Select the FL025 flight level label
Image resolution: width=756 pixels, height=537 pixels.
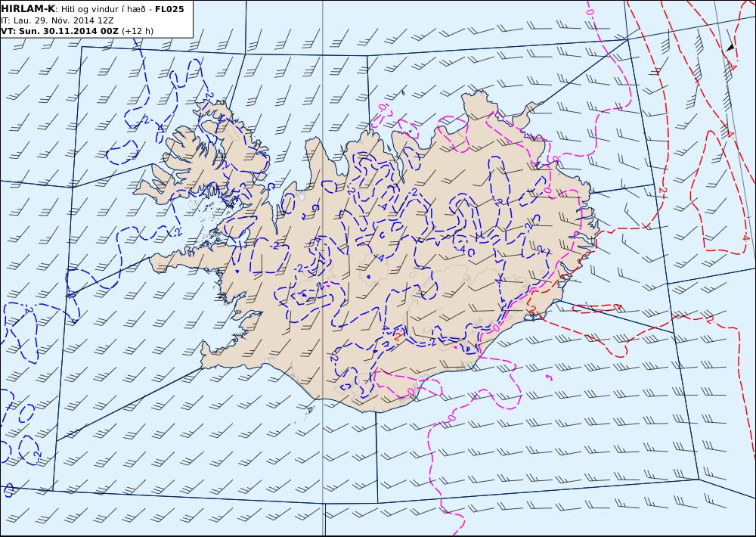click(169, 9)
